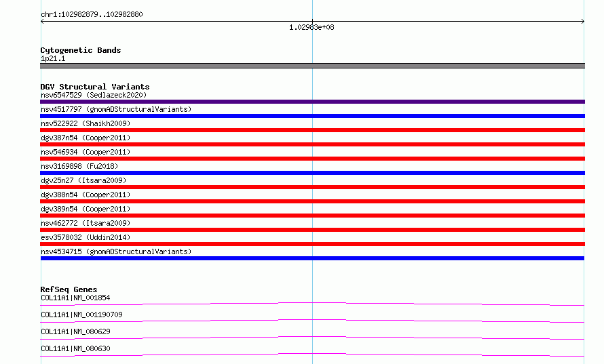Open variant dgv387n54 (Cooper2011) label
Image resolution: width=604 pixels, height=364 pixels.
86,138
